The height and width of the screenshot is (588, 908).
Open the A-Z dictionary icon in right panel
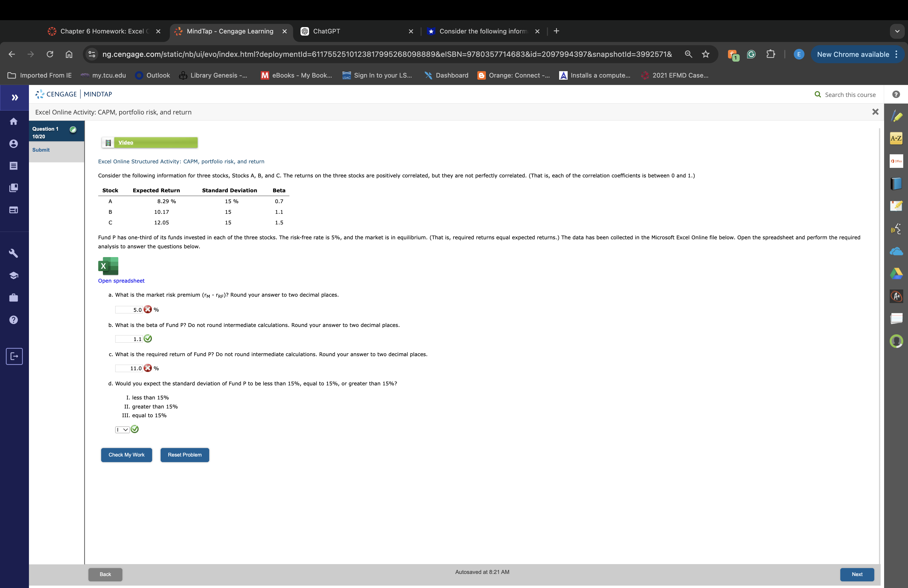[x=896, y=138]
